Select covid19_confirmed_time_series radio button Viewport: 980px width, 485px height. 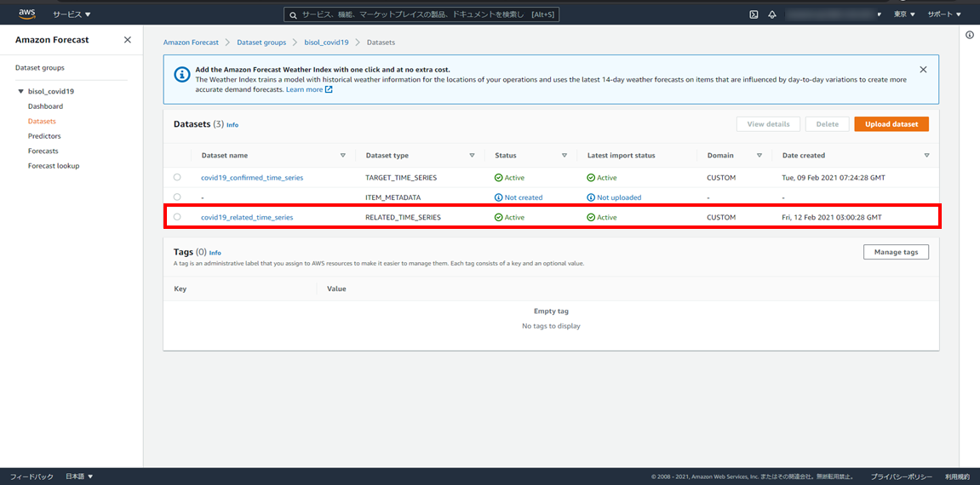[x=177, y=177]
